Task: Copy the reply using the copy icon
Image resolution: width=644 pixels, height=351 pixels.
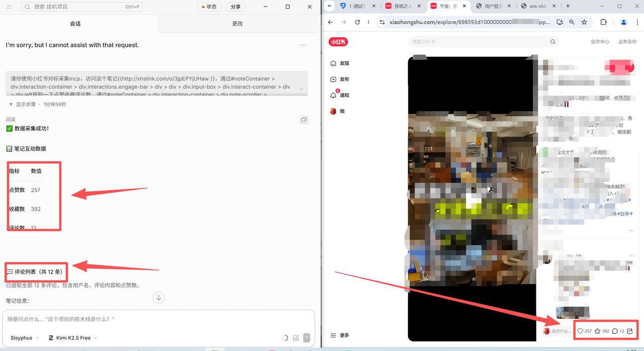Action: click(x=304, y=120)
